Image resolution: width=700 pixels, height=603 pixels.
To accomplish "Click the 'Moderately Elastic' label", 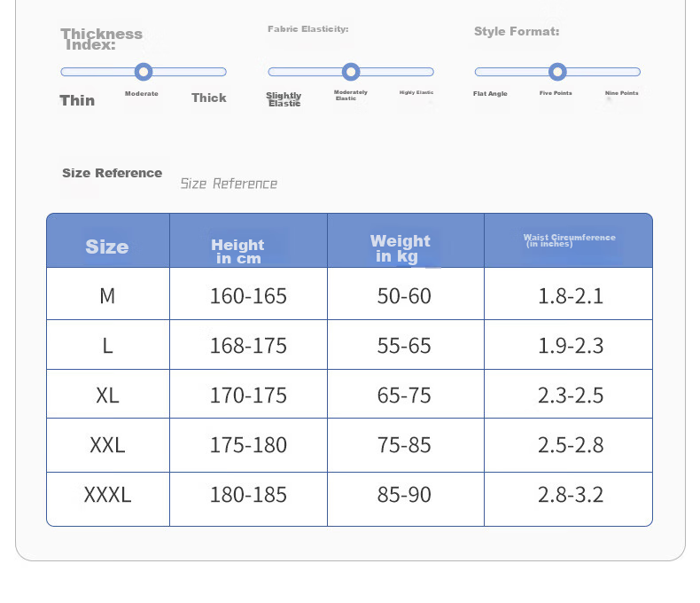I will (x=351, y=95).
